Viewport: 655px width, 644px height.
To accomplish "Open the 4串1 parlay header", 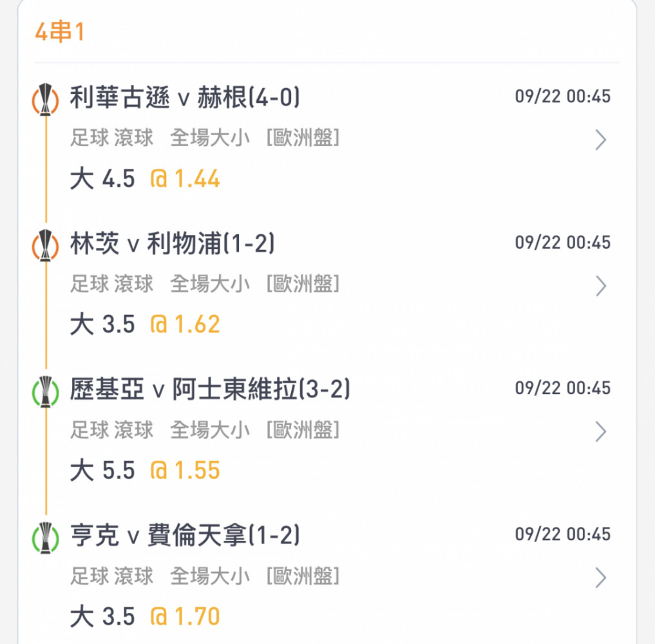I will click(x=60, y=32).
